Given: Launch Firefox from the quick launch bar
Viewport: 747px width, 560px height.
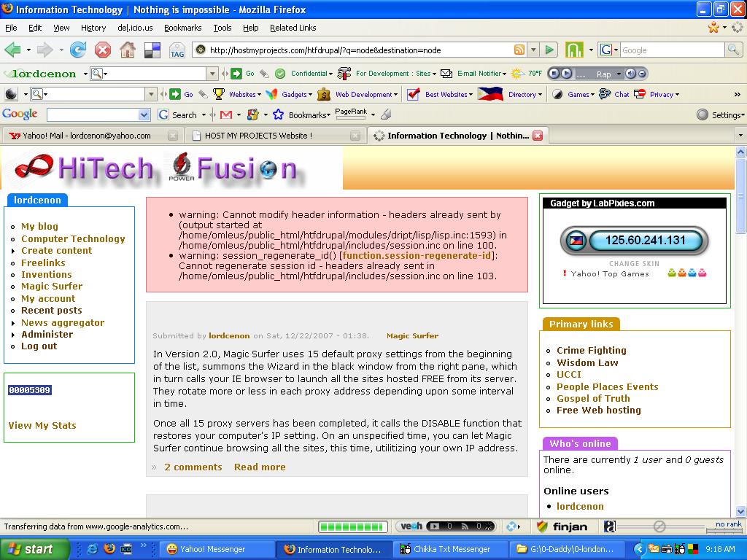Looking at the screenshot, I should [109, 548].
